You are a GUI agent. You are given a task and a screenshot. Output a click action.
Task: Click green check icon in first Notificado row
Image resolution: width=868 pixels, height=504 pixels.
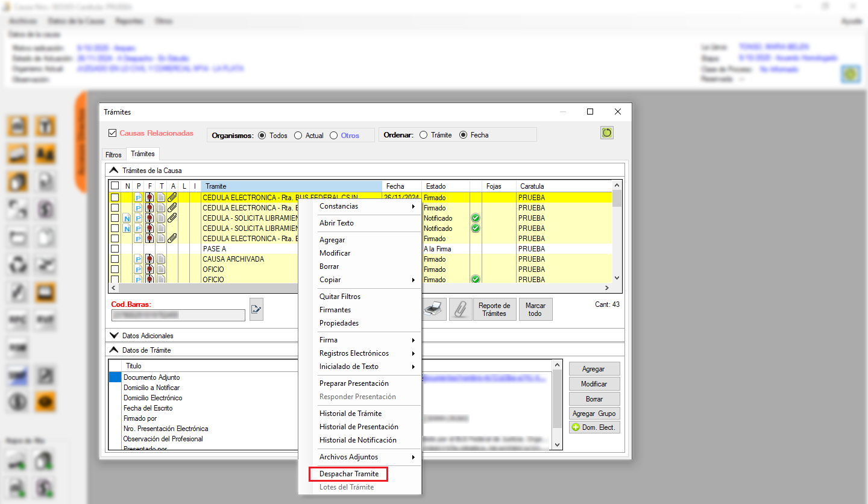point(475,218)
